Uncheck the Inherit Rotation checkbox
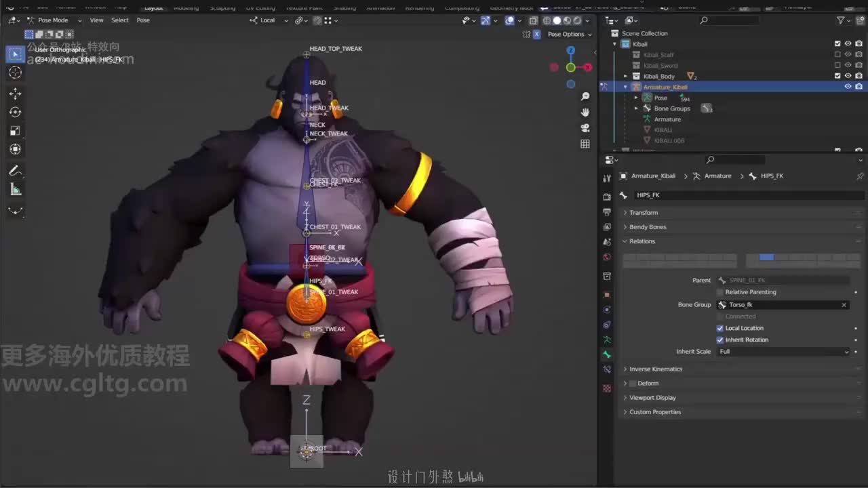868x488 pixels. click(x=720, y=340)
